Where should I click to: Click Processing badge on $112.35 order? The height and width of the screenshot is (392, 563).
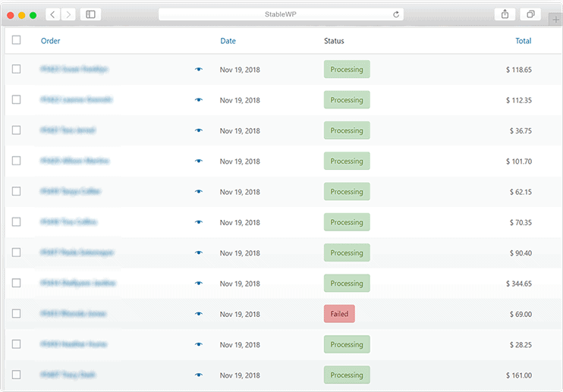point(347,99)
